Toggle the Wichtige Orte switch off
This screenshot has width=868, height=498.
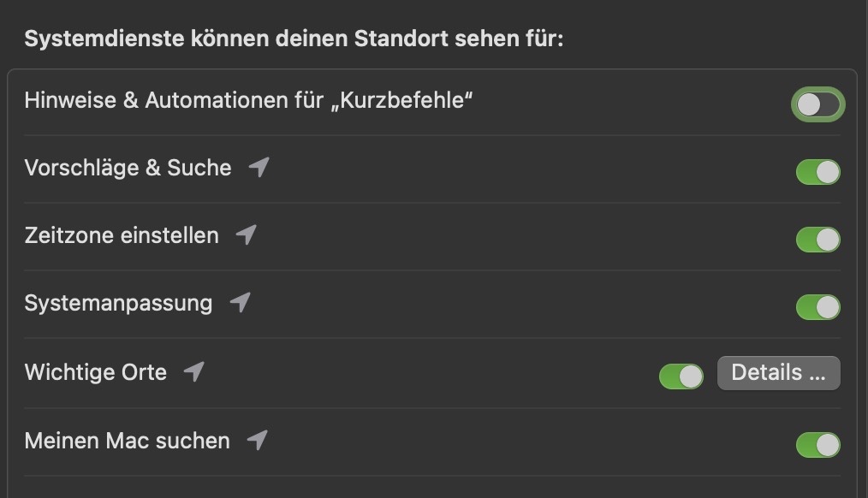(x=681, y=376)
